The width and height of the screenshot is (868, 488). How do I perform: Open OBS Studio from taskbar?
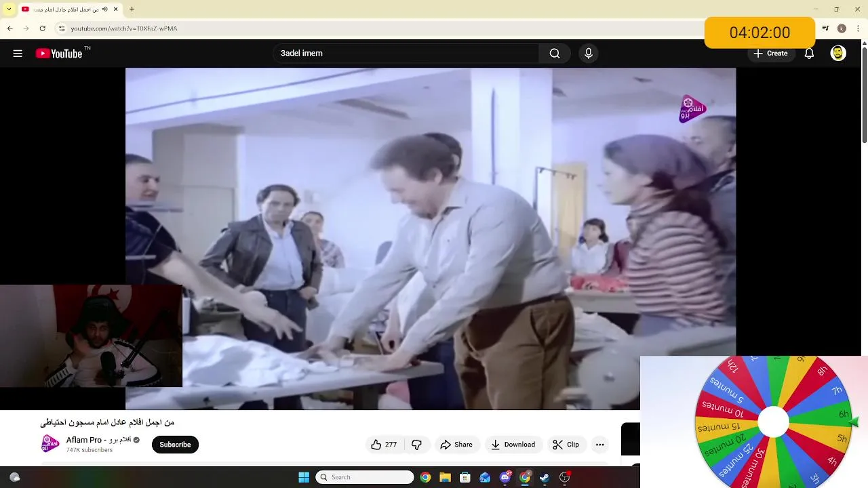click(564, 477)
